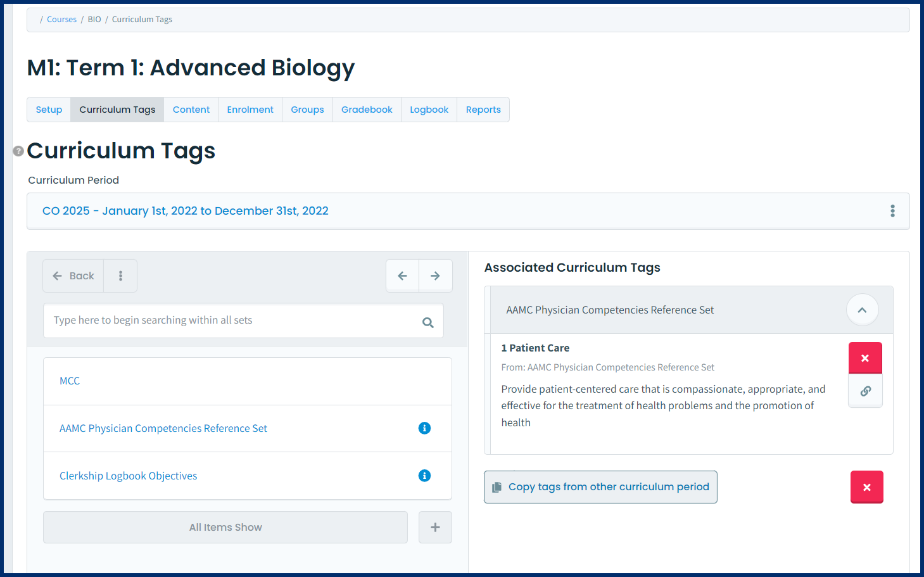924x577 pixels.
Task: Click the kebab menu beside the Back button
Action: point(120,276)
